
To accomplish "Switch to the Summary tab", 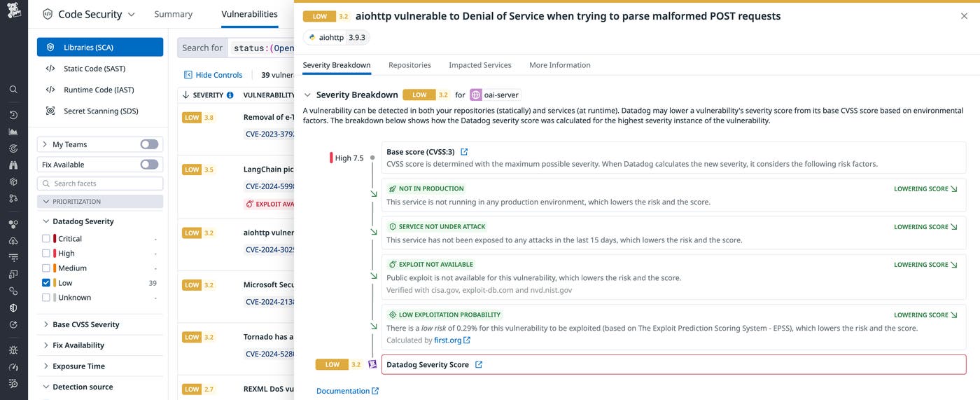I will click(173, 14).
